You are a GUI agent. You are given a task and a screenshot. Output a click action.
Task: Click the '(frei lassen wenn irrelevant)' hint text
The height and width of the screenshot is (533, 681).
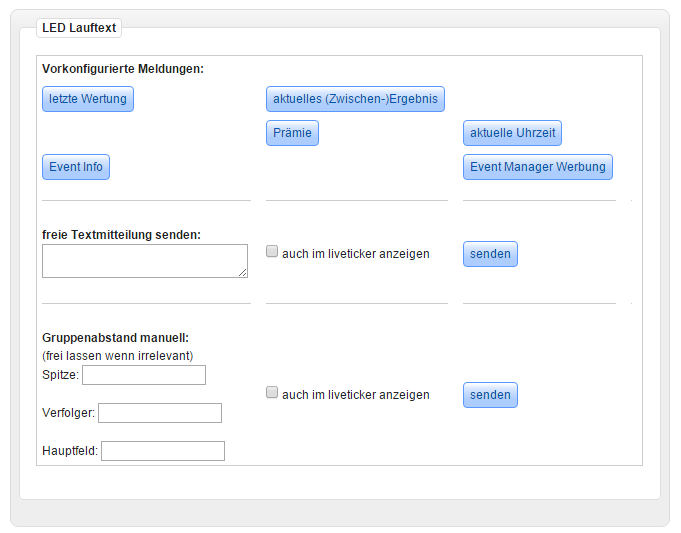coord(117,356)
